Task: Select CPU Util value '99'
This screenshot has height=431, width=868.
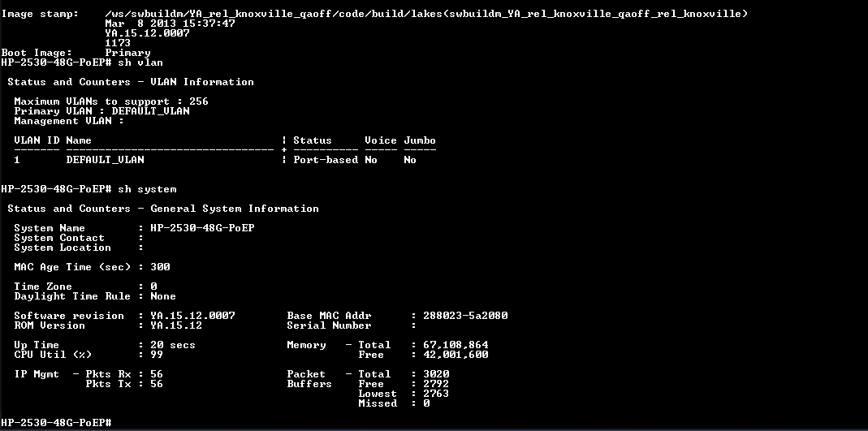Action: (157, 355)
